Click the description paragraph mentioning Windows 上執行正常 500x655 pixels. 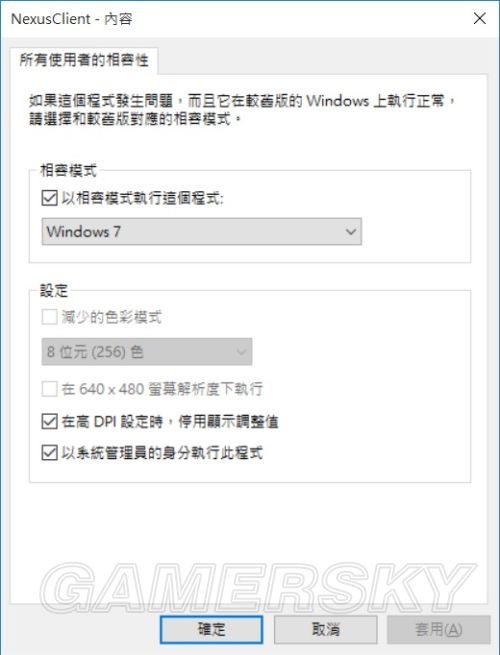241,110
